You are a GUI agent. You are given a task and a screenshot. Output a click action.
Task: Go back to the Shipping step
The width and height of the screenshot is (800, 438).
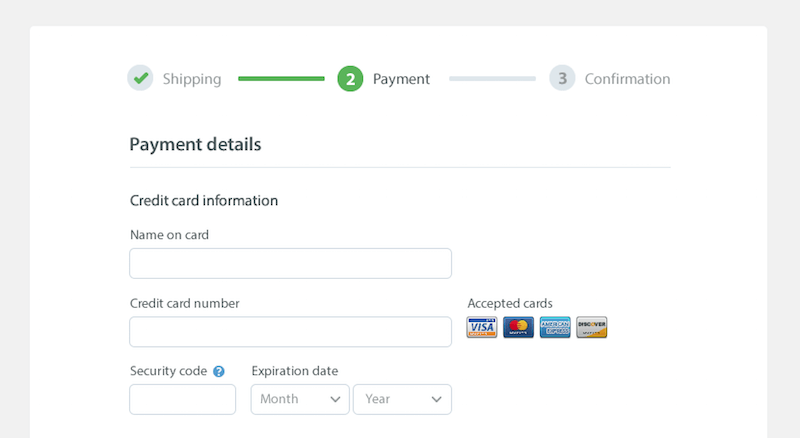(x=192, y=79)
